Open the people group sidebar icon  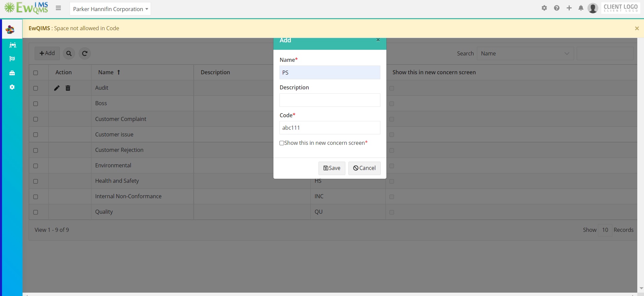12,45
